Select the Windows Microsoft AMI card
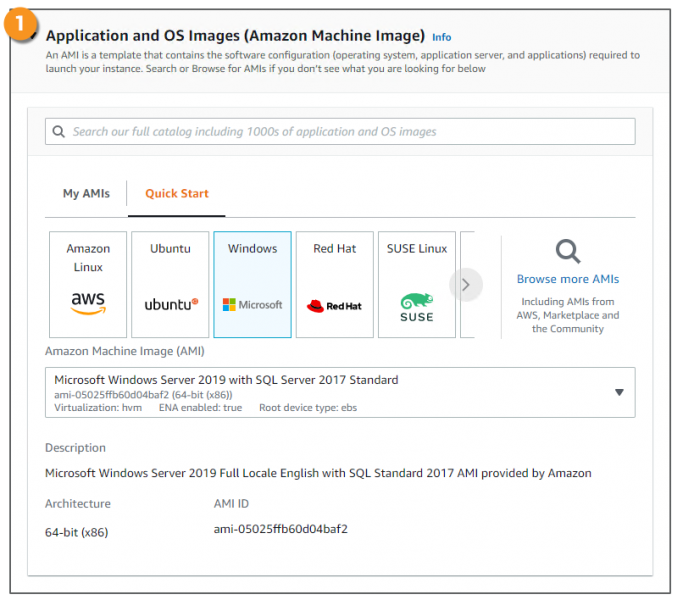The image size is (683, 600). [253, 284]
